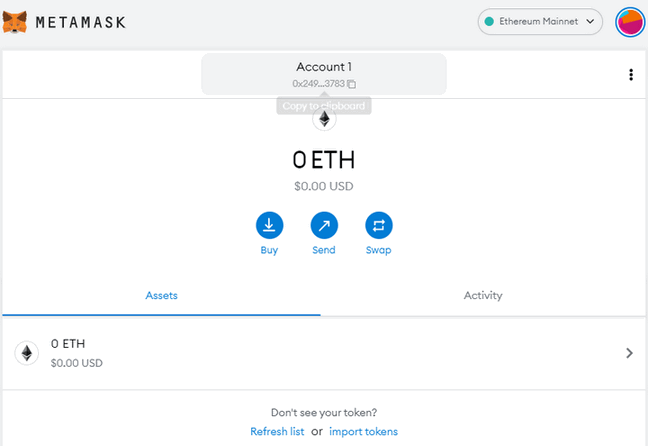
Task: Click the Swap arrows icon button
Action: (x=379, y=225)
